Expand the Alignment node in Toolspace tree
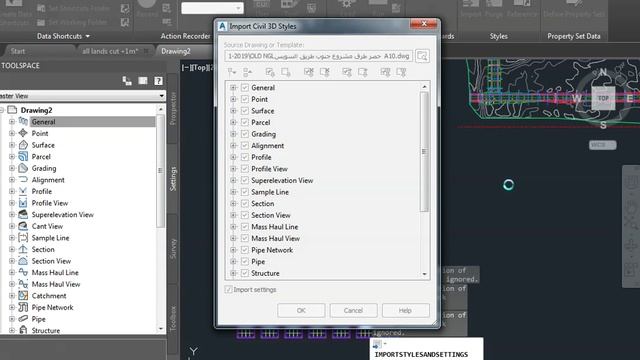This screenshot has width=640, height=360. pos(12,180)
